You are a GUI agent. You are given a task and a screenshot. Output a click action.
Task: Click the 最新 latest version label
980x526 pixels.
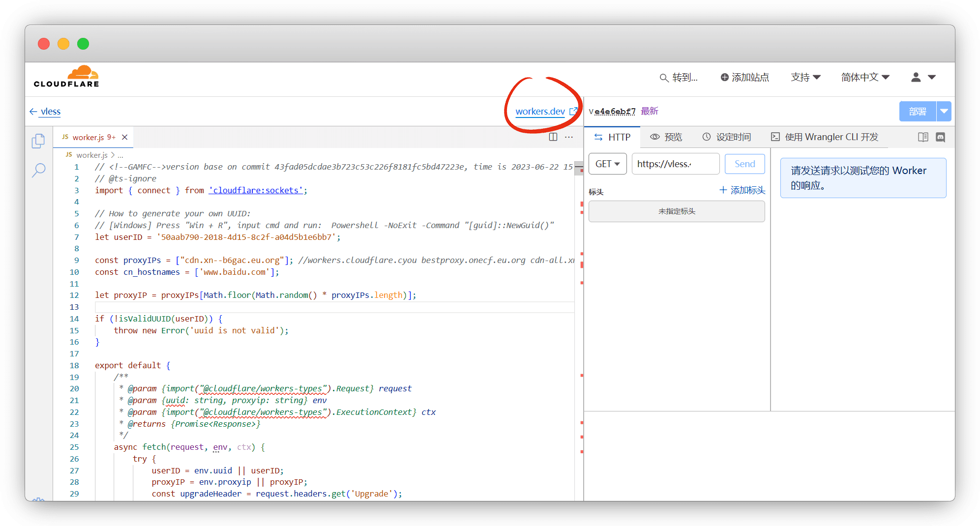[x=650, y=111]
